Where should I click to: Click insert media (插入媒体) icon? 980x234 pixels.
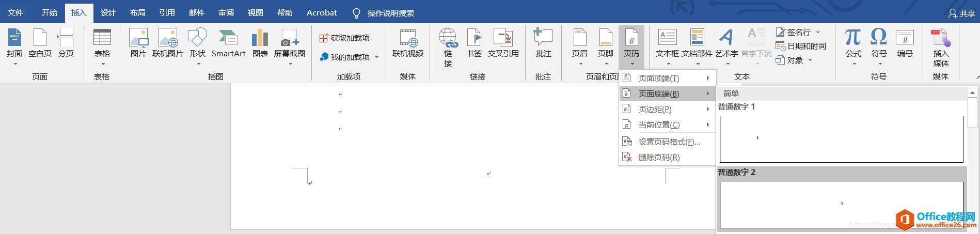[x=941, y=48]
